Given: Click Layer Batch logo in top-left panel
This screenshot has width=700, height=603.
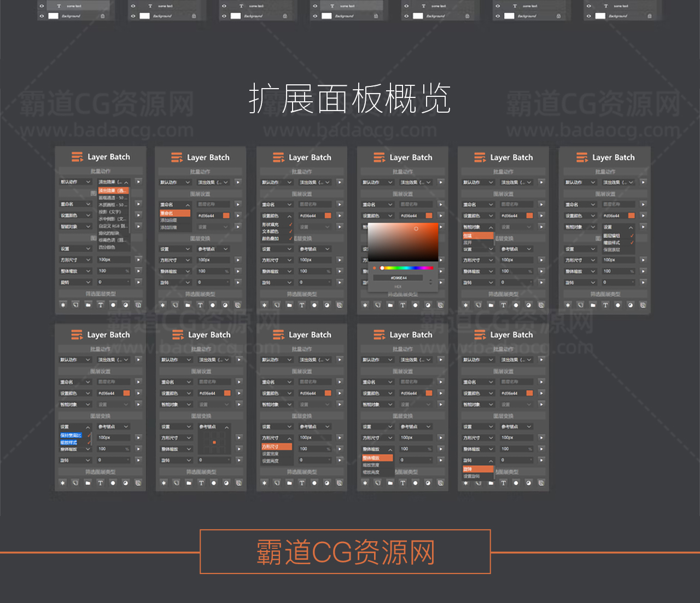Looking at the screenshot, I should pyautogui.click(x=77, y=157).
